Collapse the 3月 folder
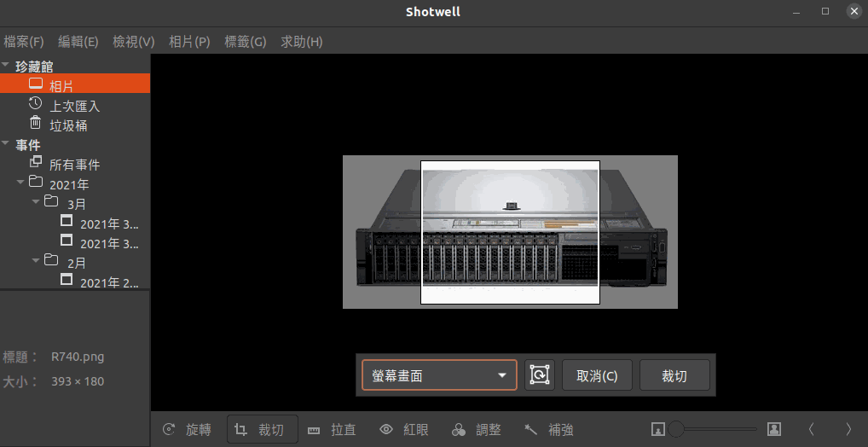The image size is (868, 447). point(36,201)
